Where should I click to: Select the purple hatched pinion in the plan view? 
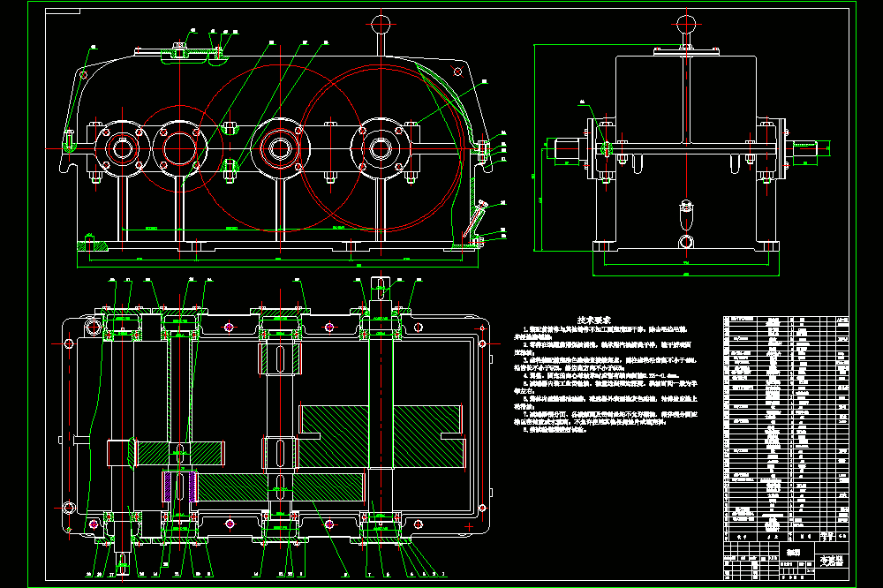[179, 486]
